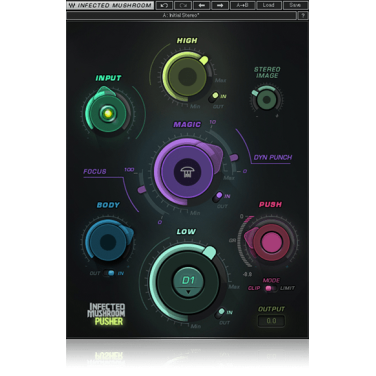Open the Load preset menu
Image resolution: width=376 pixels, height=376 pixels.
coord(268,5)
